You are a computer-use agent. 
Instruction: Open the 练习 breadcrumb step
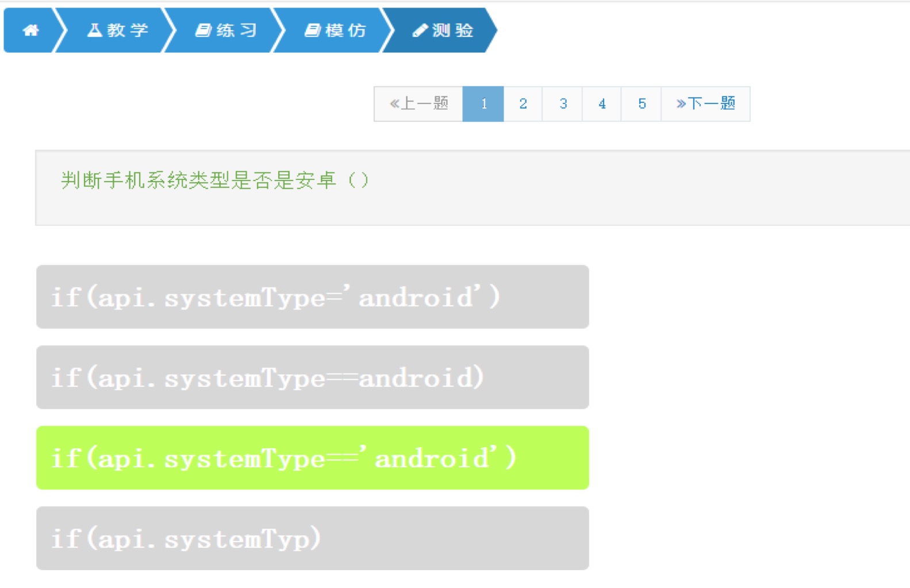tap(226, 30)
